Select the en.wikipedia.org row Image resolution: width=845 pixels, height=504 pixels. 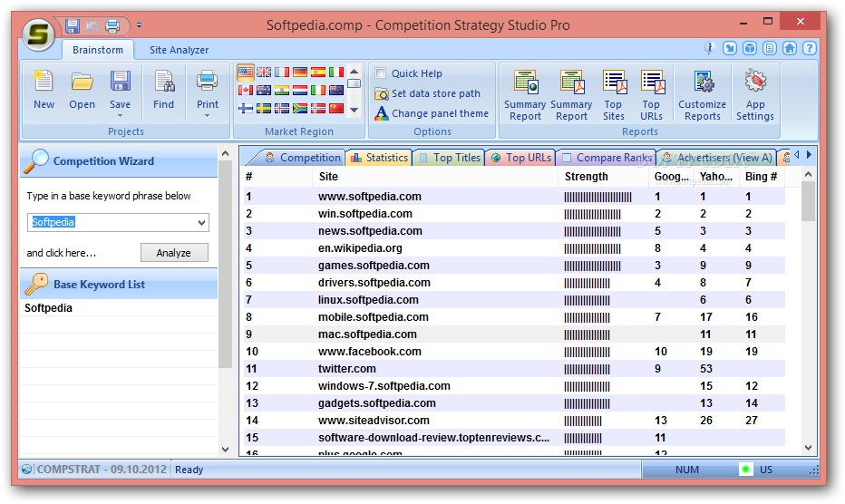514,248
